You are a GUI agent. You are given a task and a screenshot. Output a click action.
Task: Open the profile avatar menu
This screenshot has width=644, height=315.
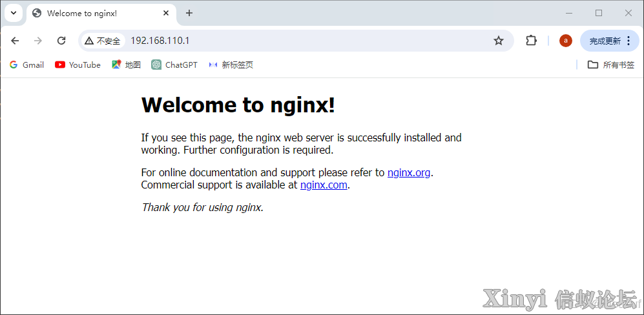pyautogui.click(x=566, y=41)
